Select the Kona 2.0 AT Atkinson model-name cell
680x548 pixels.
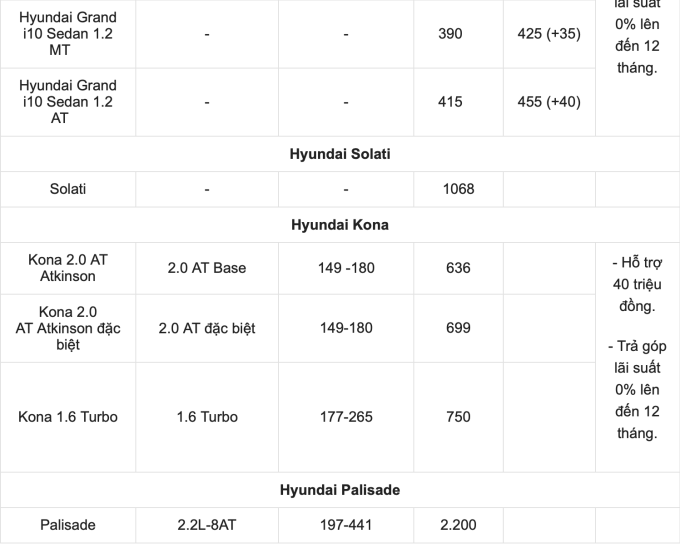pyautogui.click(x=68, y=267)
